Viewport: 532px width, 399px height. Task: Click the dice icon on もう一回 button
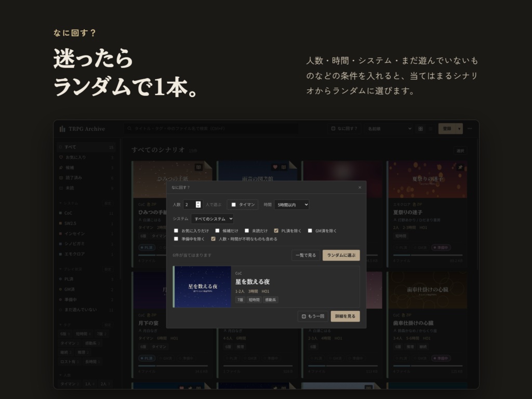[x=303, y=316]
